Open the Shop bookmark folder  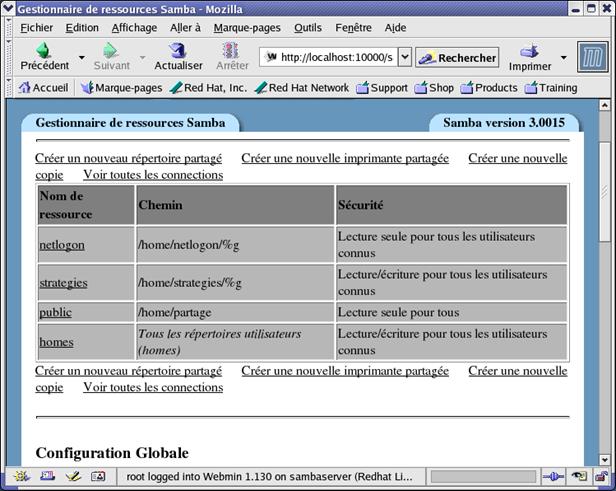[434, 88]
